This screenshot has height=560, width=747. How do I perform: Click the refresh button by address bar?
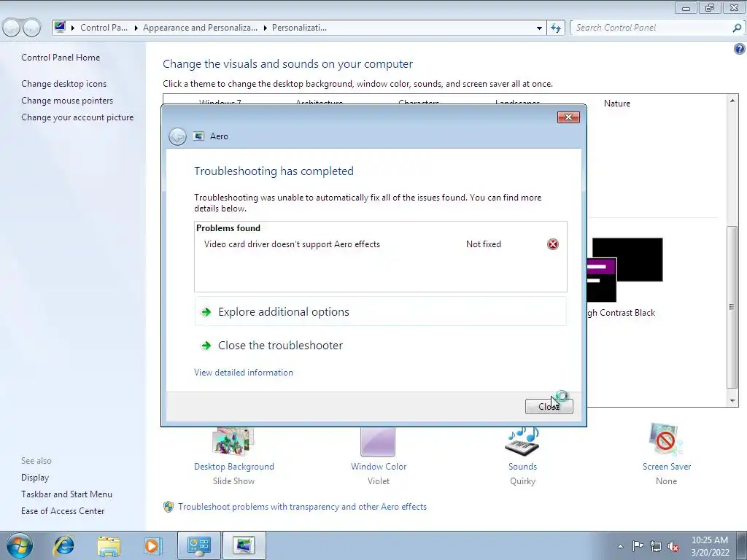555,28
